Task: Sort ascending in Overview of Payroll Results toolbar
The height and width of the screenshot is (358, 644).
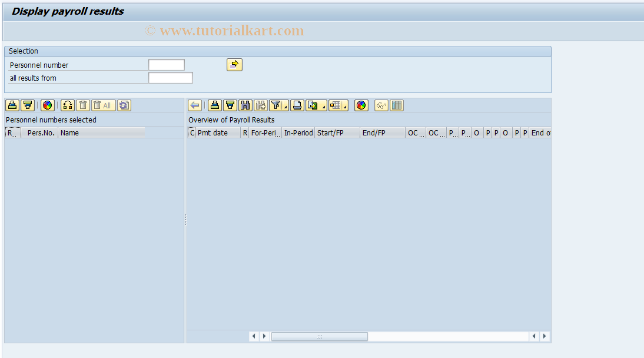Action: [215, 105]
